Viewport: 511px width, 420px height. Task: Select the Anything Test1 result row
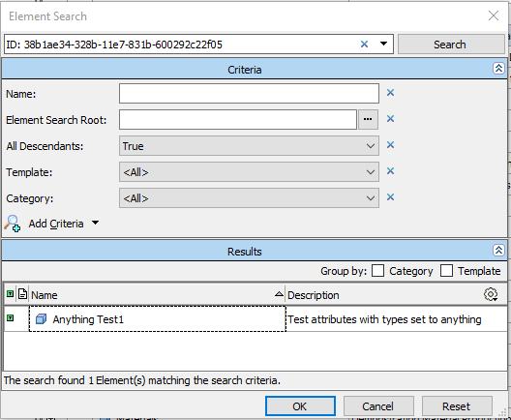[x=255, y=319]
